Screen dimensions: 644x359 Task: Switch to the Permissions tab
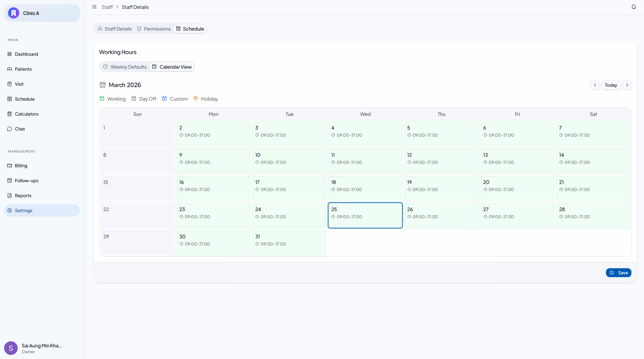(x=154, y=29)
